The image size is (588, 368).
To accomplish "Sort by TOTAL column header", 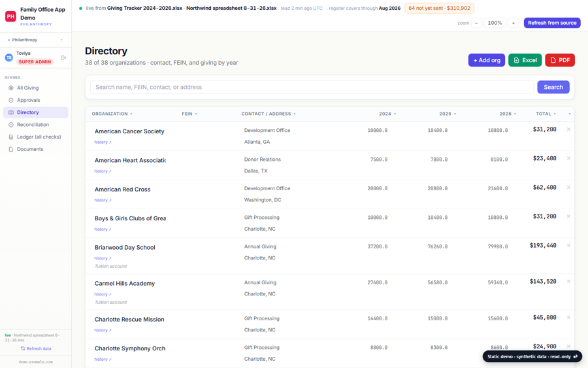I will [x=546, y=114].
